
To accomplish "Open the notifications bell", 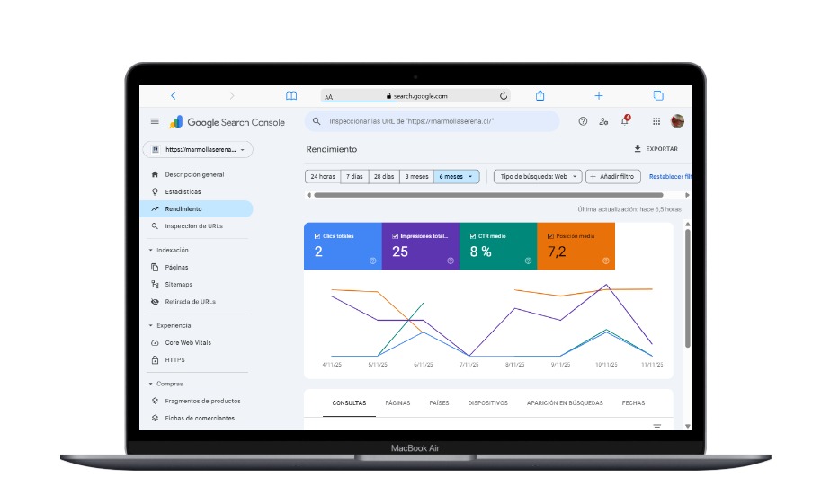I will (x=625, y=121).
